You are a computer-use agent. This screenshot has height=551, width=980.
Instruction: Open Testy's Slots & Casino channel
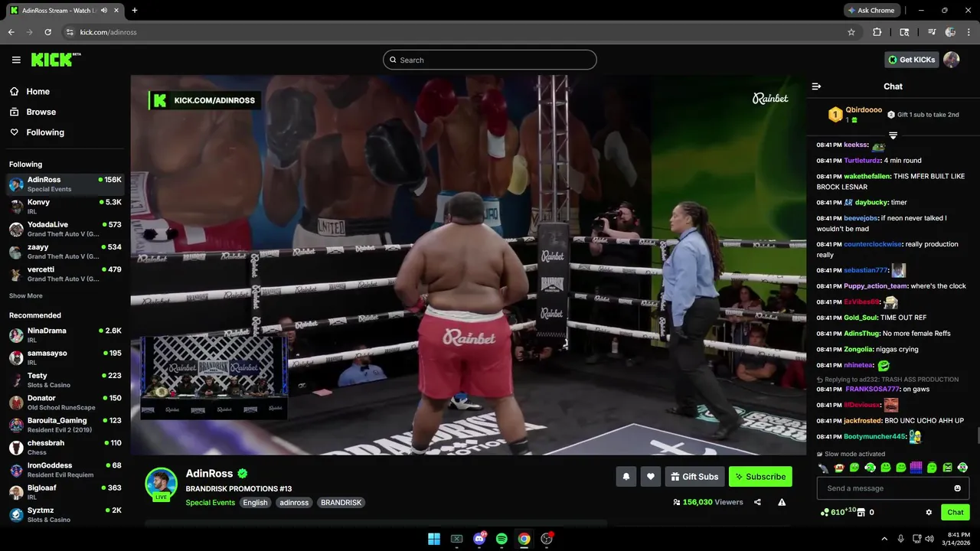tap(65, 380)
